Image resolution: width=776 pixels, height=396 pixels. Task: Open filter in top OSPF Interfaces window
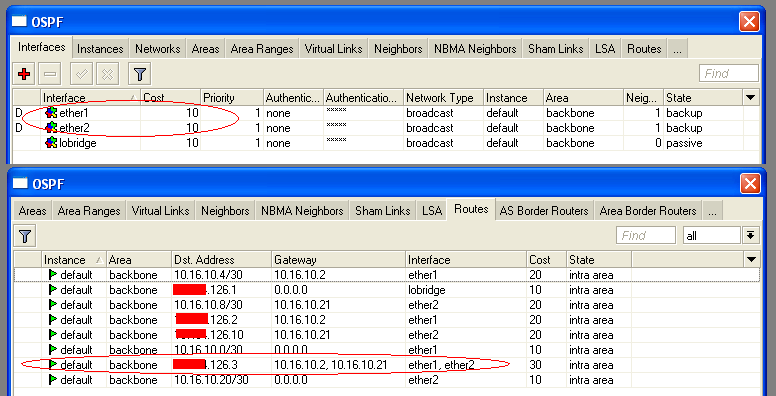[140, 74]
